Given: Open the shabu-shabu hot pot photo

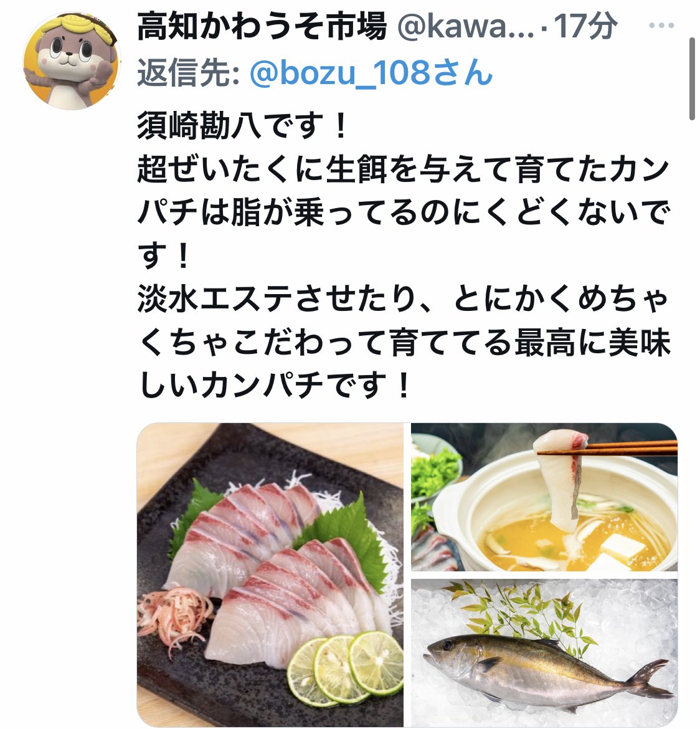Looking at the screenshot, I should pos(544,497).
